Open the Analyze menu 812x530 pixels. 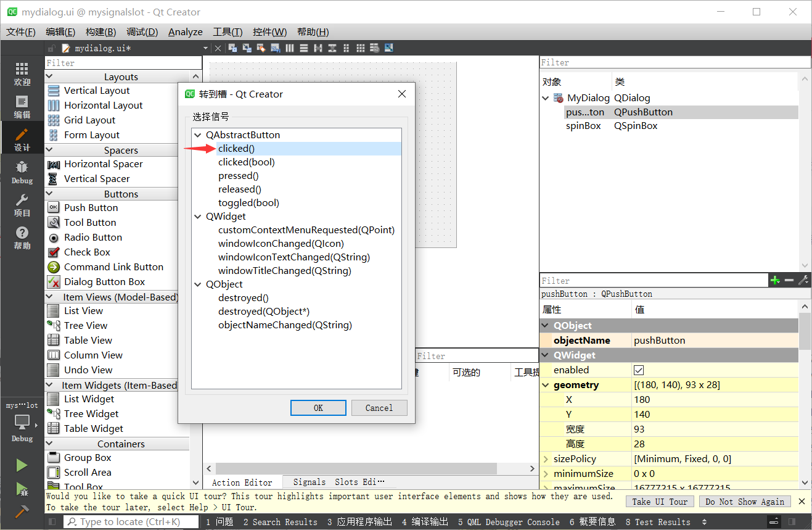click(185, 32)
